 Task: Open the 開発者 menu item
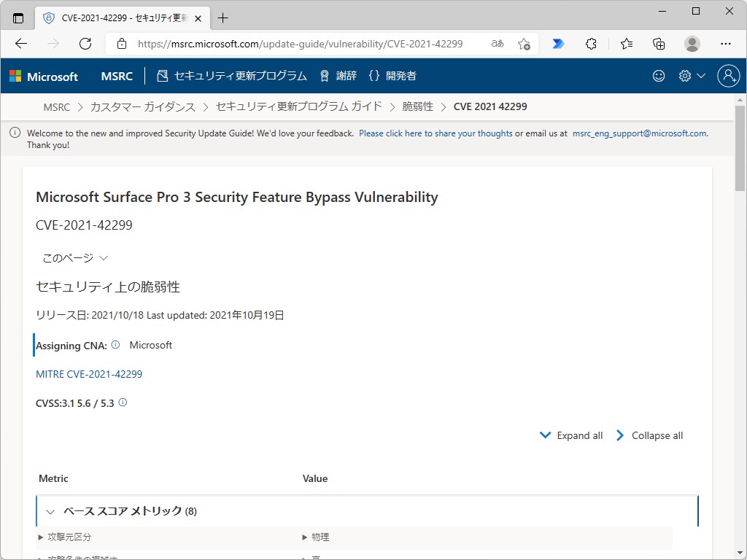tap(392, 76)
